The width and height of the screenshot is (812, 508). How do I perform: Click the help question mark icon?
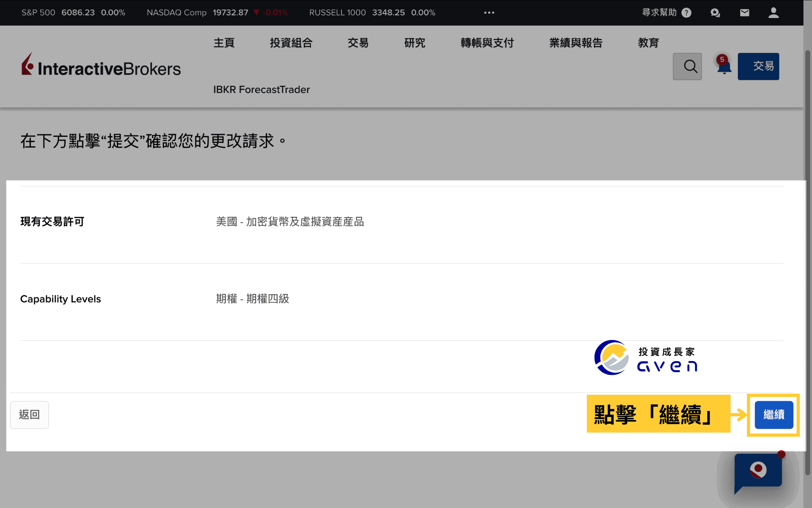click(x=686, y=13)
